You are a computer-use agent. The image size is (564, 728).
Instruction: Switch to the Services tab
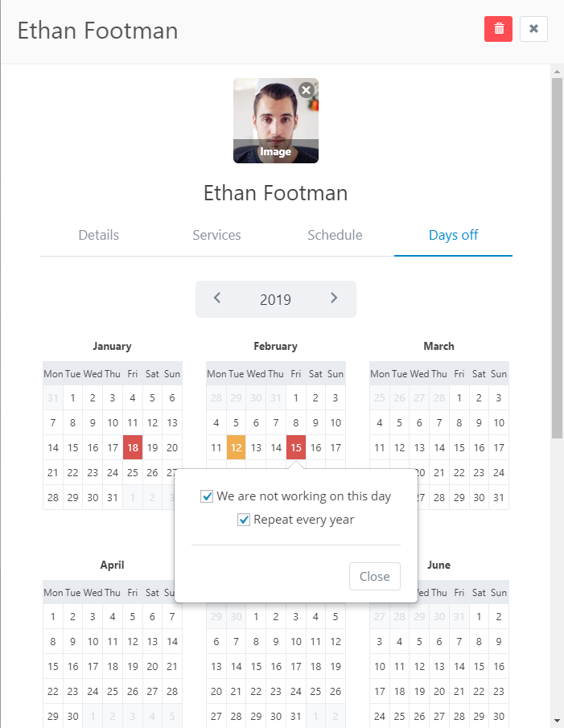click(x=216, y=235)
